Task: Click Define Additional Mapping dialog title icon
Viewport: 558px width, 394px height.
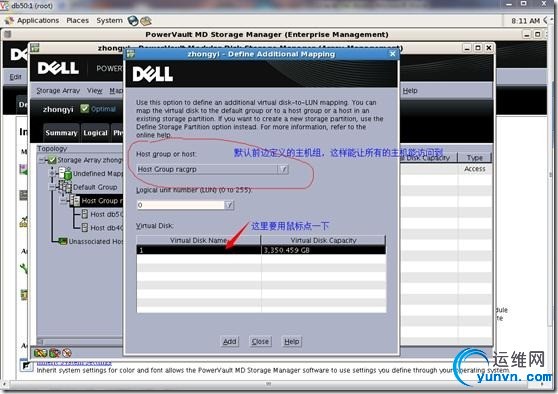Action: coord(131,54)
